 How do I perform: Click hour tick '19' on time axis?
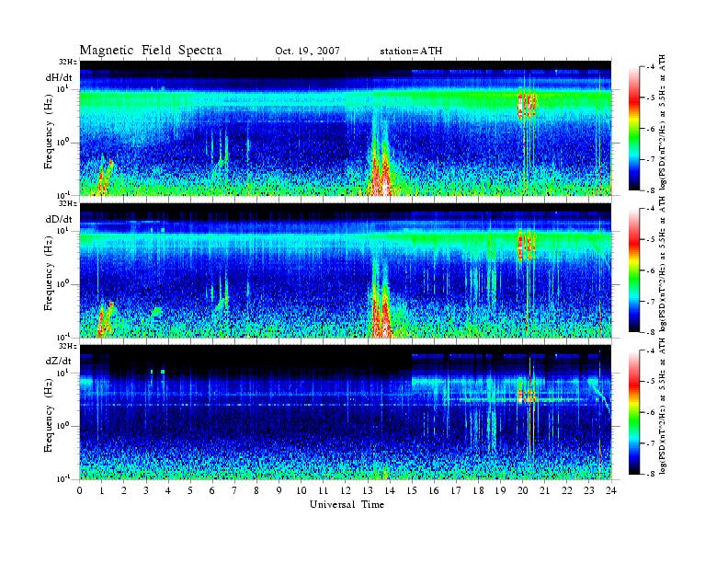[500, 490]
